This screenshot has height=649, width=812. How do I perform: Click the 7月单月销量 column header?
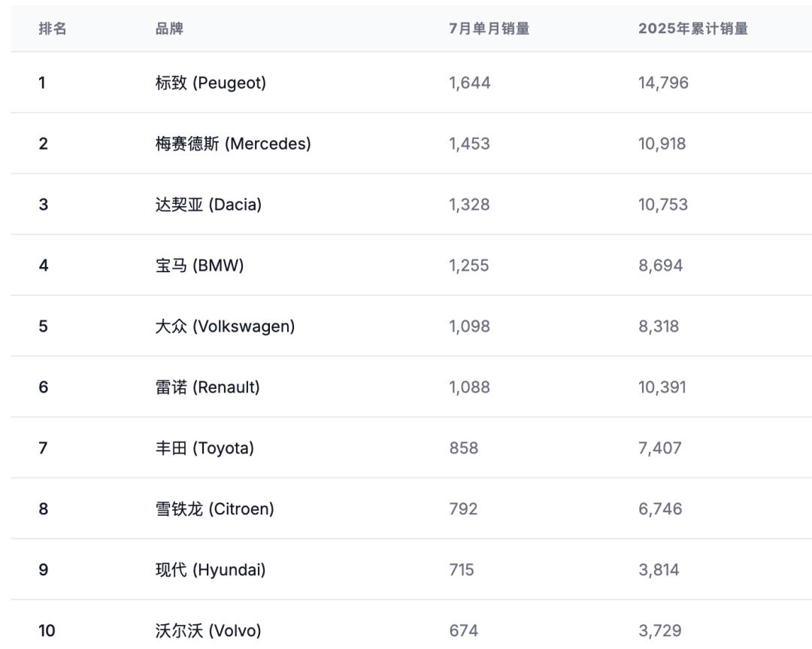[x=489, y=29]
